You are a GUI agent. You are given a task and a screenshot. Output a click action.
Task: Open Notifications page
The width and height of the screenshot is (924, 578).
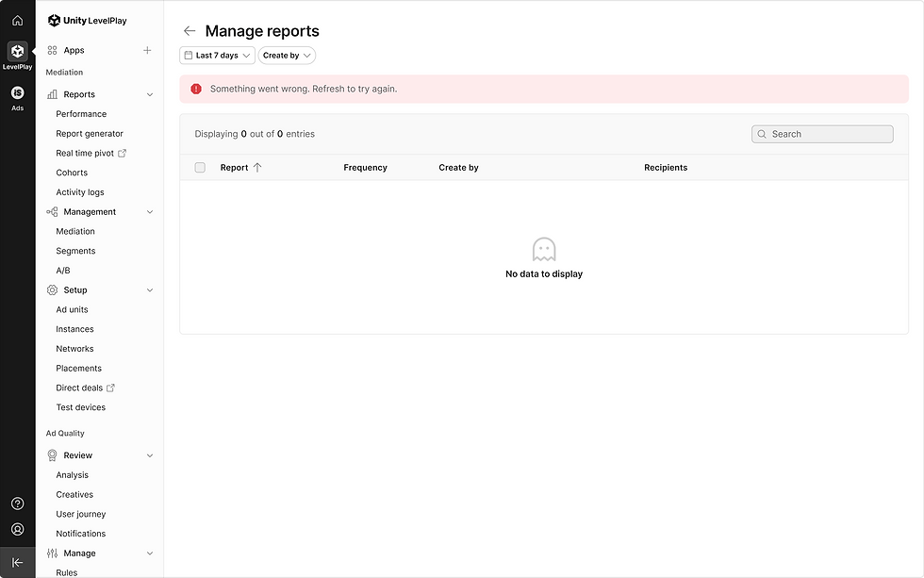tap(81, 534)
